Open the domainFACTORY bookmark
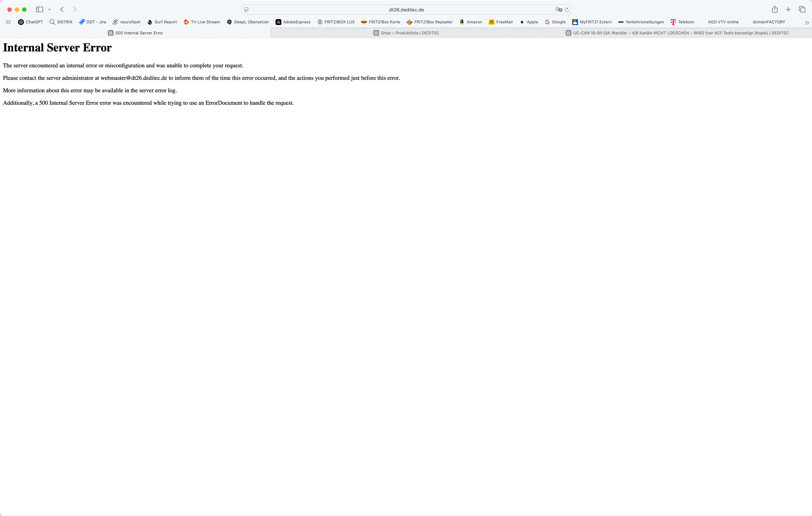 tap(769, 22)
